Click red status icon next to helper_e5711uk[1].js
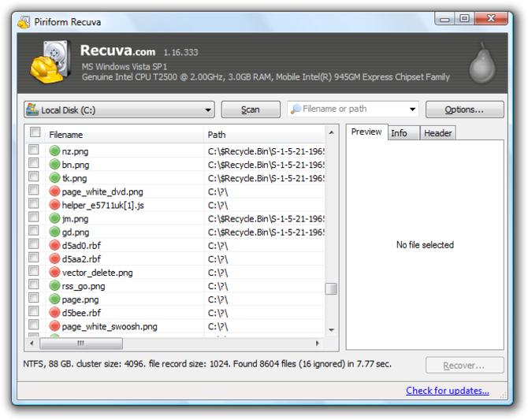This screenshot has width=528, height=420. 55,205
